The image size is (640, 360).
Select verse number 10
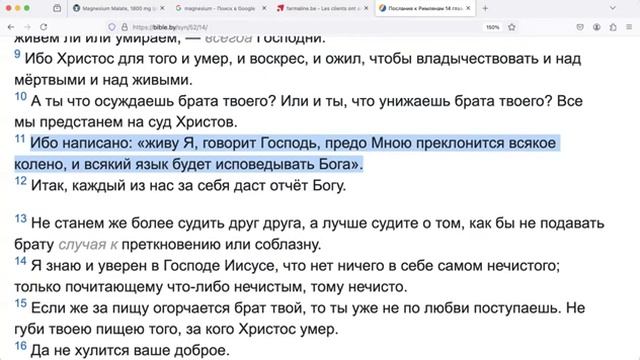(20, 96)
